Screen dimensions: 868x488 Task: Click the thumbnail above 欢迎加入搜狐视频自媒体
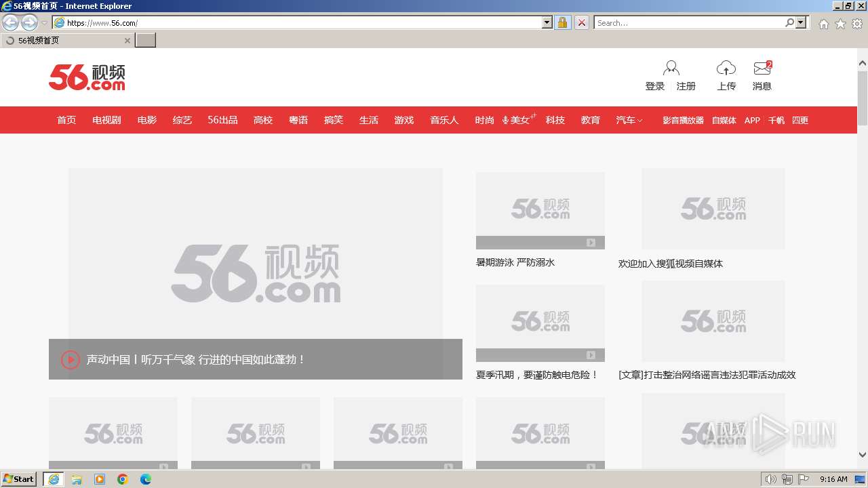point(713,209)
